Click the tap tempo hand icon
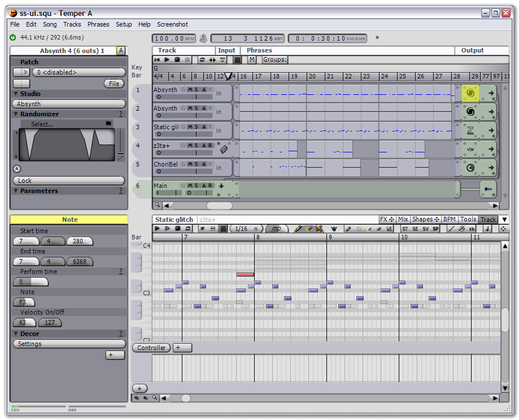This screenshot has height=420, width=519. [203, 38]
